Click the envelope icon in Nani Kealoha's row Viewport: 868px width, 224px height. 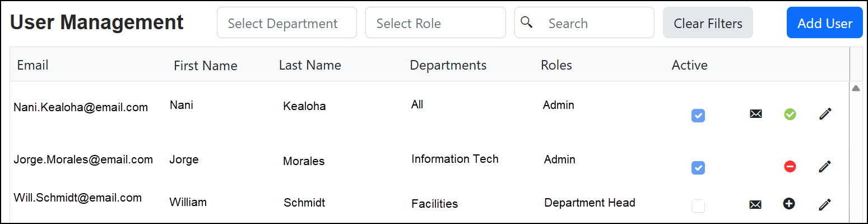pos(756,114)
